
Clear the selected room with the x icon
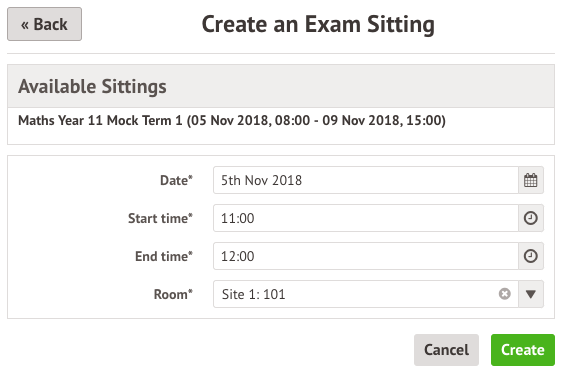point(504,294)
